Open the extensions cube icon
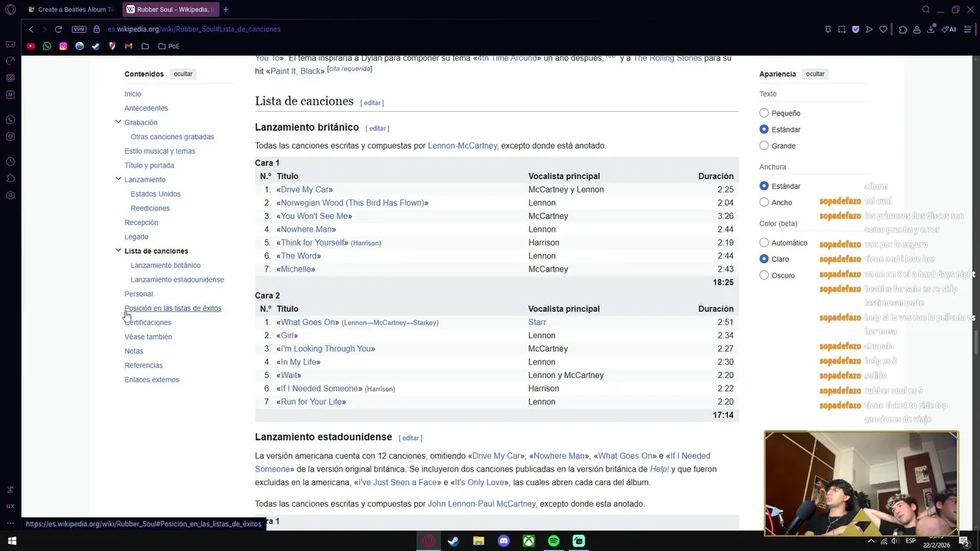This screenshot has width=980, height=551. (903, 29)
